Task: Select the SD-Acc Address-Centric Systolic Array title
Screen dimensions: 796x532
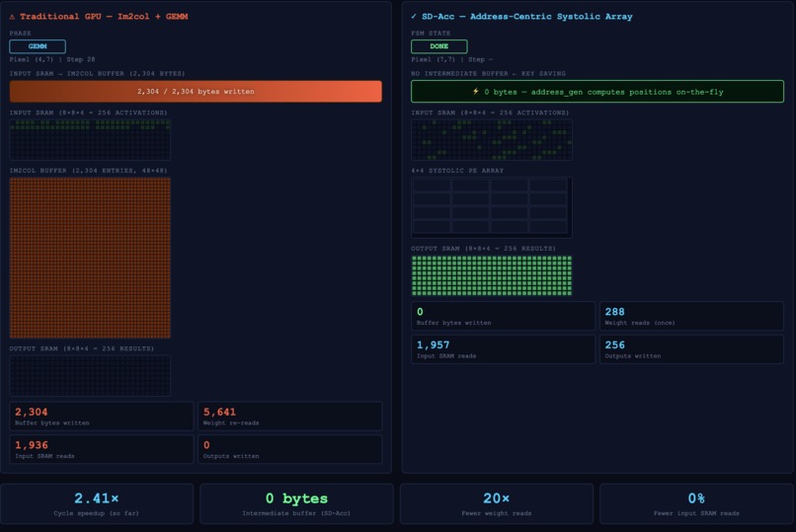Action: pos(527,16)
